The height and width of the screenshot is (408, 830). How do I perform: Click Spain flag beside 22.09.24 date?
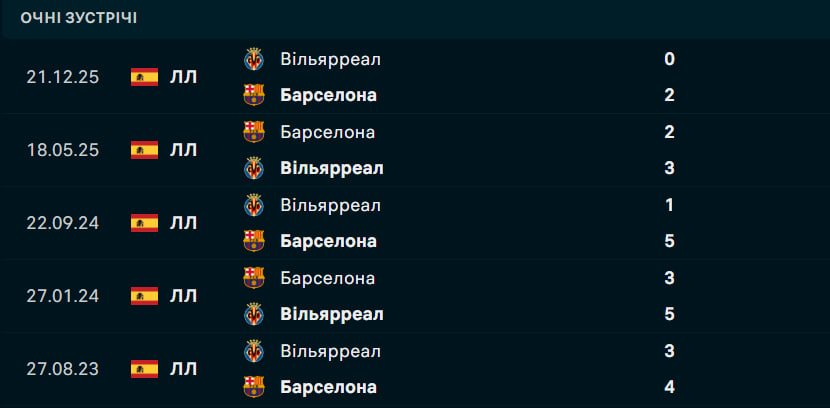pos(145,223)
